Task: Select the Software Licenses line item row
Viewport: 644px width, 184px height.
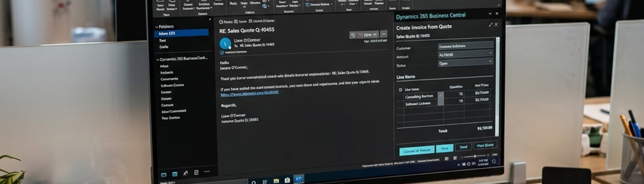Action: click(445, 102)
